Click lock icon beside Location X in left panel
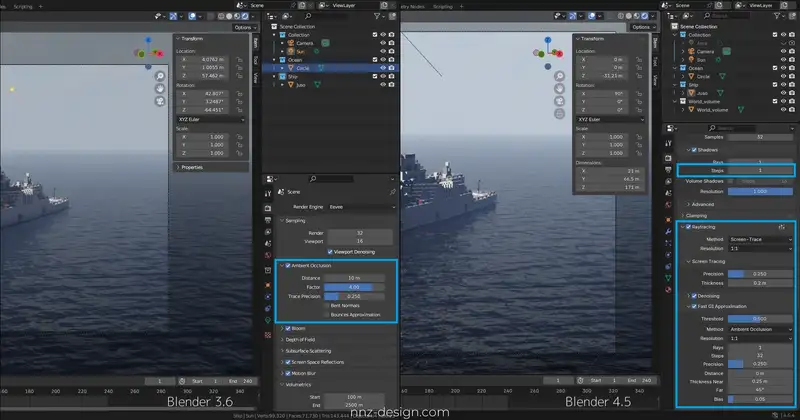Screen dimensions: 800x420 [x=239, y=58]
